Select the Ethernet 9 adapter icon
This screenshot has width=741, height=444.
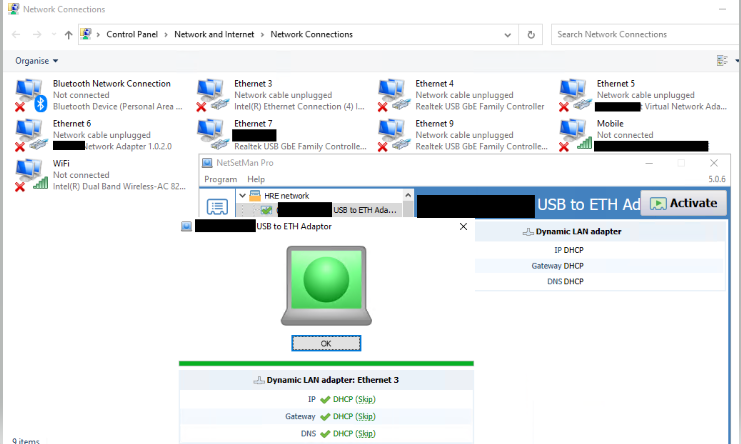coord(393,135)
